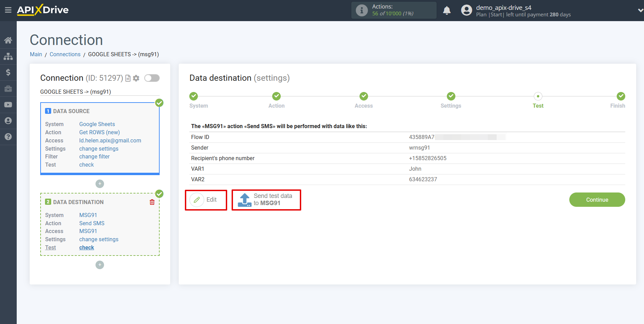Image resolution: width=644 pixels, height=324 pixels.
Task: Open the ld.helen.apix@gmail.com access link
Action: pyautogui.click(x=110, y=141)
